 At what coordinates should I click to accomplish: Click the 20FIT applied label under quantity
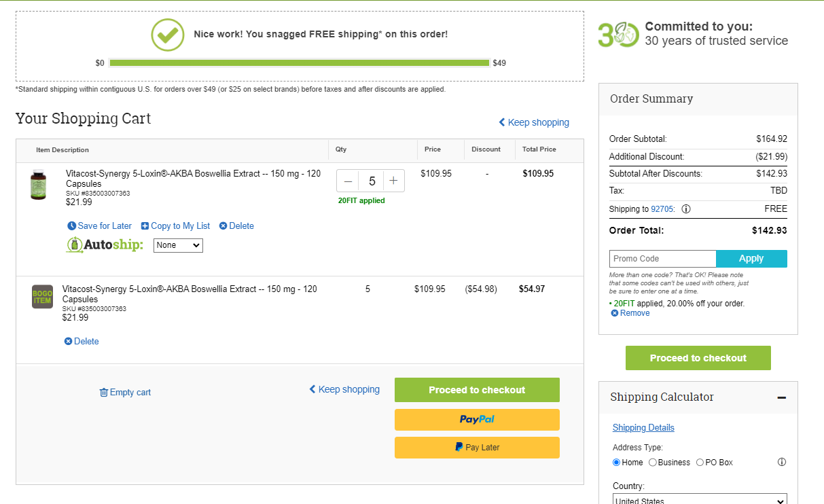pos(361,201)
